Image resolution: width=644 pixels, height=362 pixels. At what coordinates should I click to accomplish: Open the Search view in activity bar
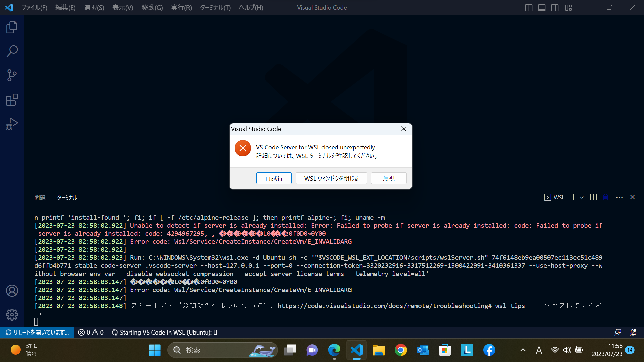(12, 51)
